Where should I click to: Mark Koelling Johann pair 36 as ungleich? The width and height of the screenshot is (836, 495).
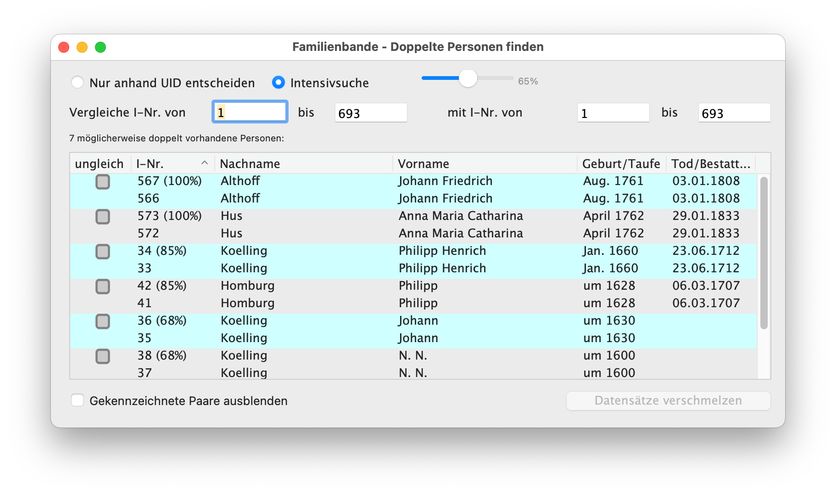[x=103, y=322]
